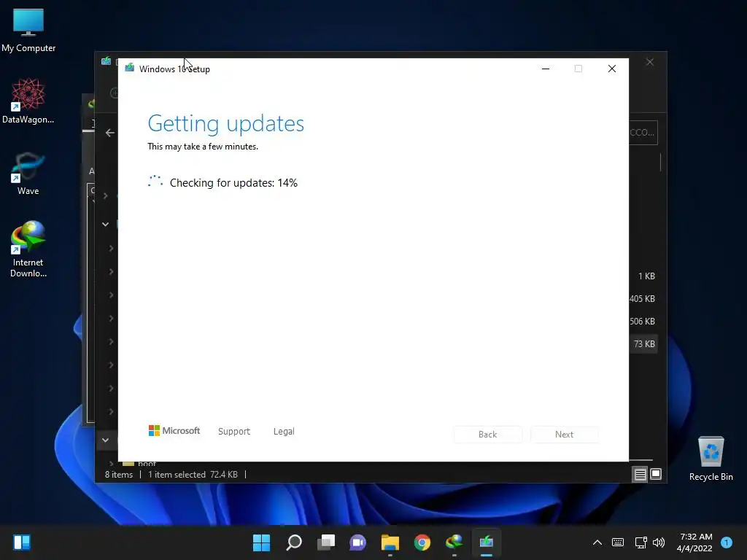Click the Support link in Setup
The height and width of the screenshot is (560, 747).
pos(234,432)
